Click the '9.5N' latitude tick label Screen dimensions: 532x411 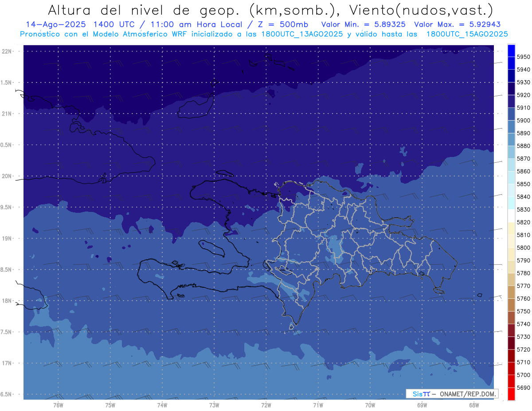pos(7,207)
